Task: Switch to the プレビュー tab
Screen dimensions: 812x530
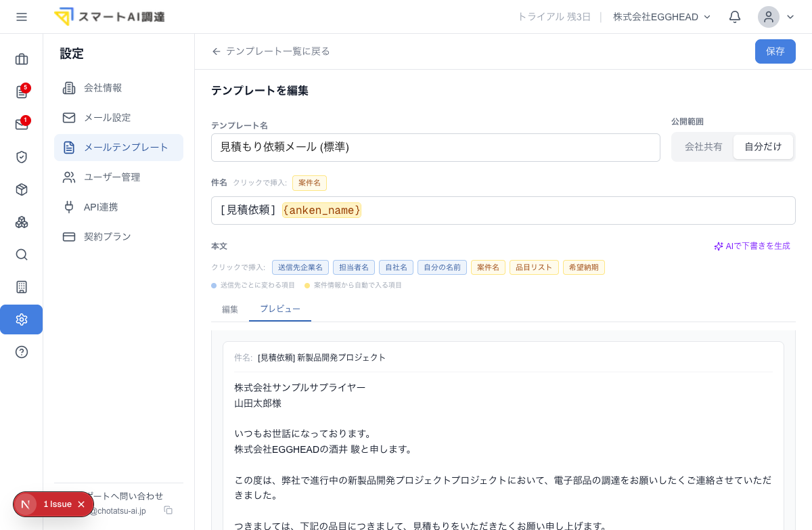Action: coord(280,309)
